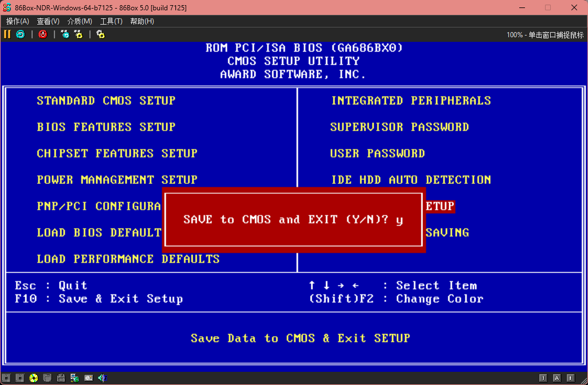Click the '100% - 单击窗口捕捉鼠标' status text

(545, 35)
